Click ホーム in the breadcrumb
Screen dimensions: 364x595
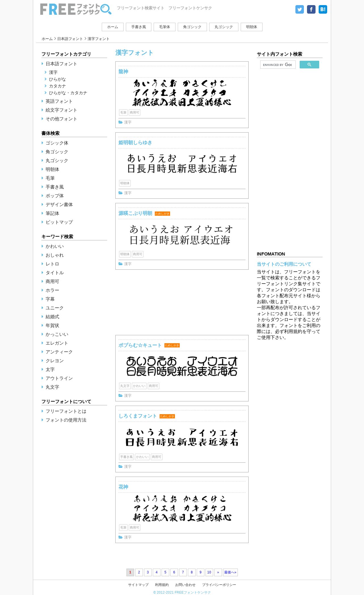coord(47,39)
